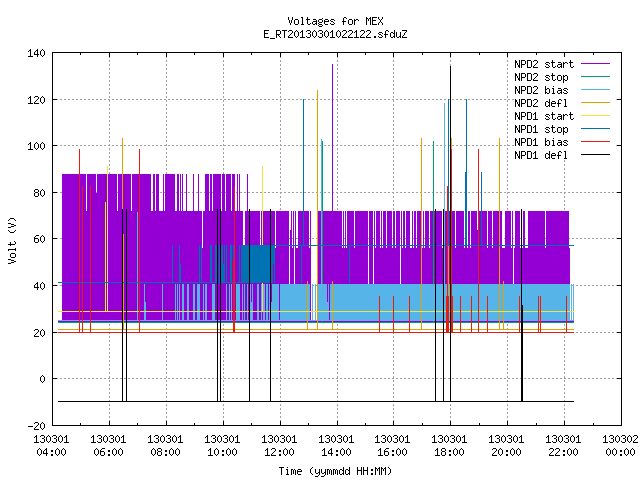Click the 130301 14:00 time tick label
This screenshot has width=640, height=480.
tap(336, 446)
